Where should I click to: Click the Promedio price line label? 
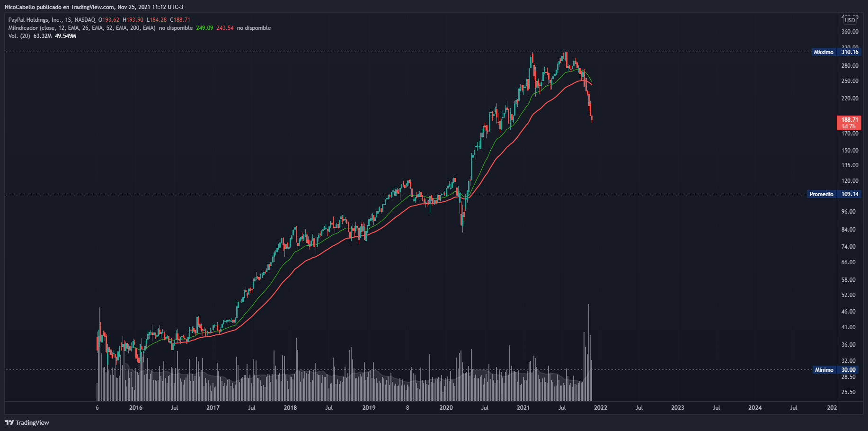pos(821,194)
